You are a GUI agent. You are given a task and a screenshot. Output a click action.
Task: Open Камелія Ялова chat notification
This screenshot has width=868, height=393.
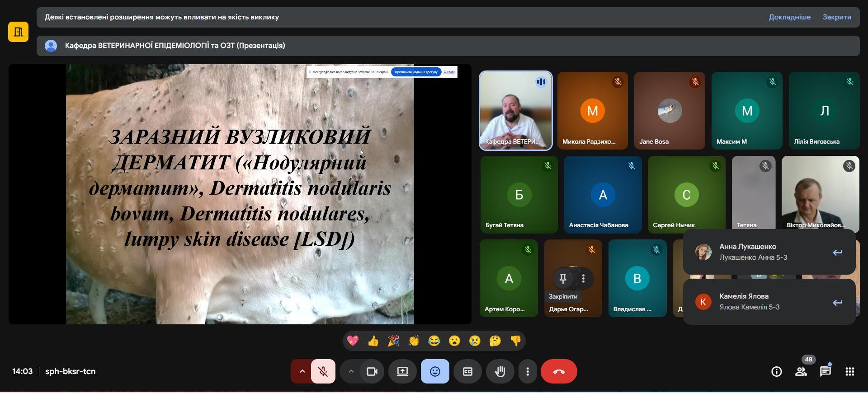pyautogui.click(x=769, y=302)
